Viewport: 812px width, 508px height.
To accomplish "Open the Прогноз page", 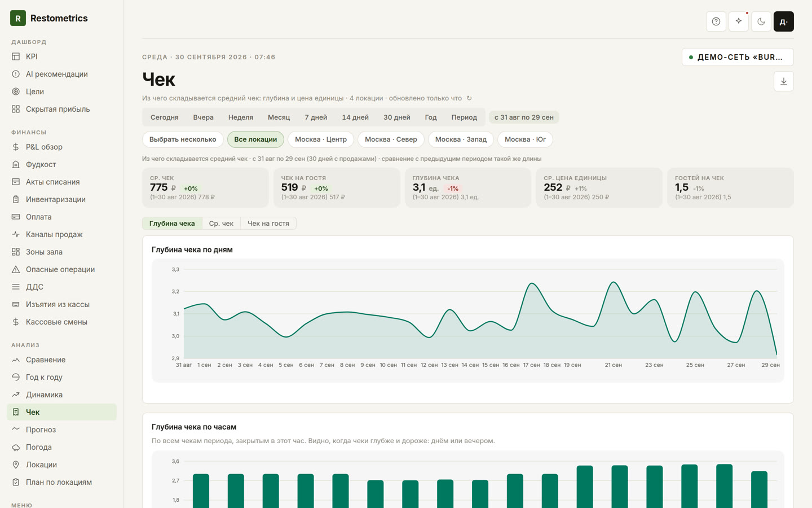I will pos(61,430).
